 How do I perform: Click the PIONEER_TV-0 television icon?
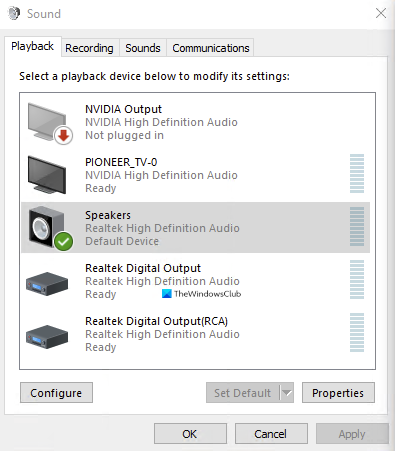tap(47, 175)
